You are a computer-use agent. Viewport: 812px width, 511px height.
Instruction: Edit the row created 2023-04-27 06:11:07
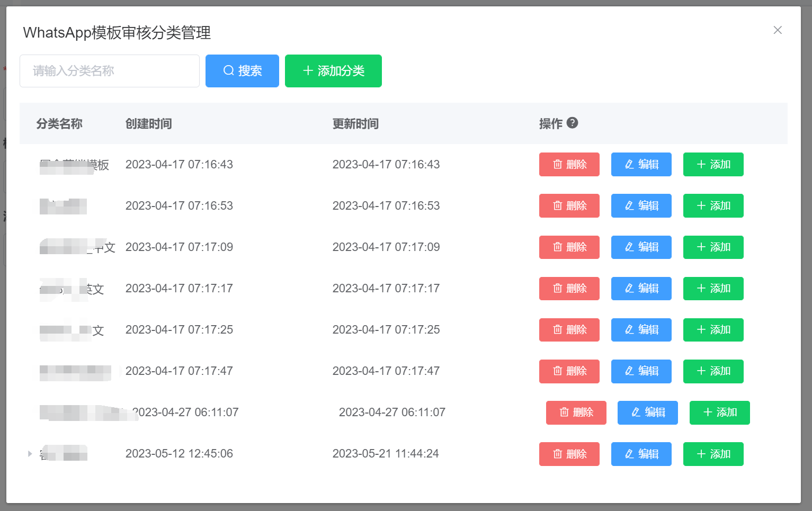point(648,413)
